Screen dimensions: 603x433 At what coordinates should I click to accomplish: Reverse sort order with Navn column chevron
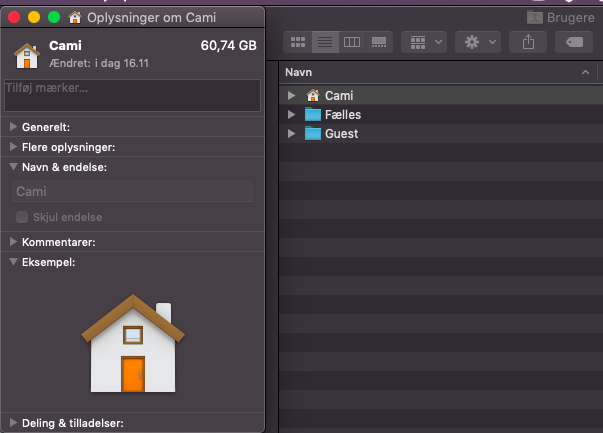pyautogui.click(x=585, y=72)
